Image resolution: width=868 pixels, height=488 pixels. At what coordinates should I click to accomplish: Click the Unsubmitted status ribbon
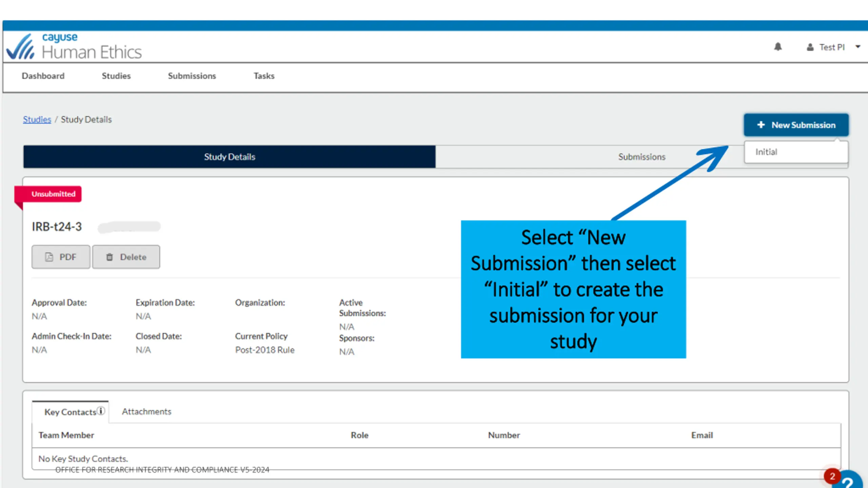tap(48, 194)
